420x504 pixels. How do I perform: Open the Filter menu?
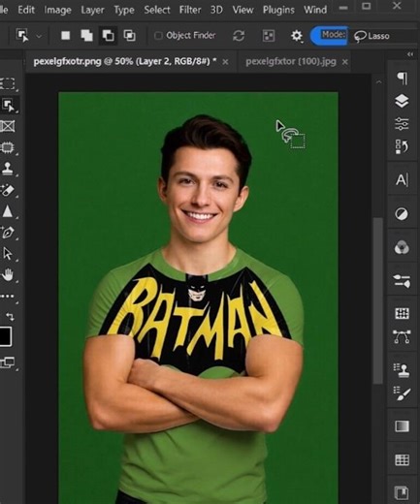190,10
